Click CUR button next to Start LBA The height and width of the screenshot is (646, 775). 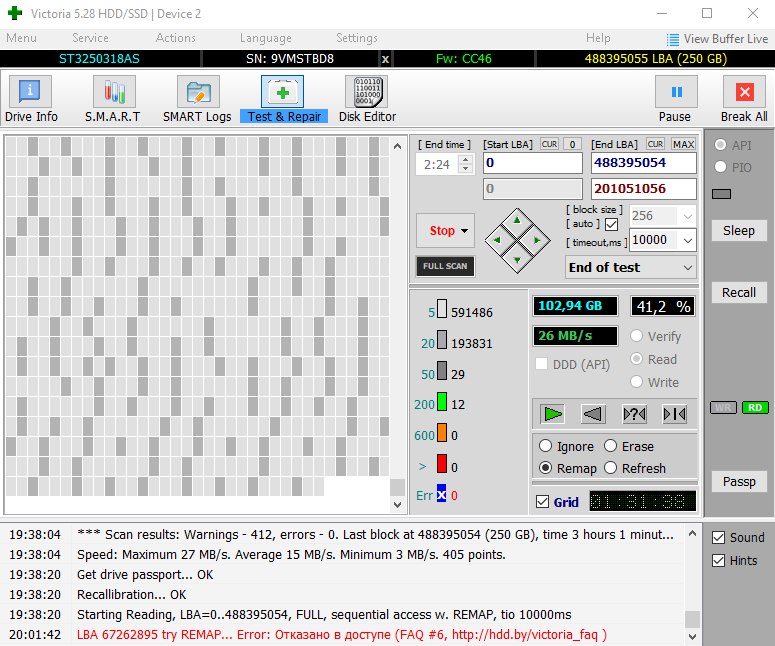pos(549,144)
